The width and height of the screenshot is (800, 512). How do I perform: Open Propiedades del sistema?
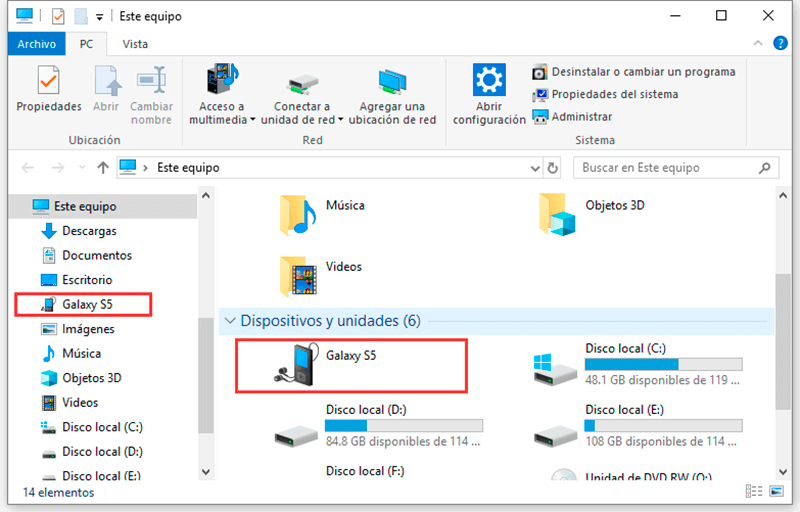(605, 94)
